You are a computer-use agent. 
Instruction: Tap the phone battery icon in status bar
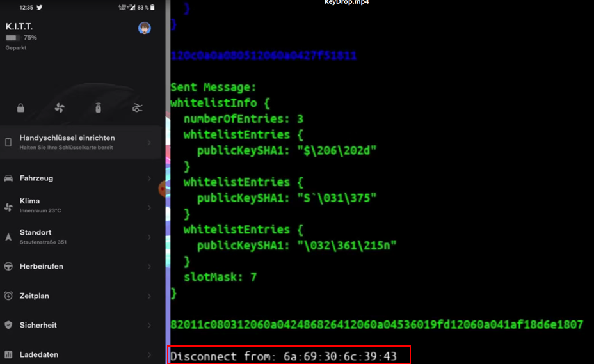(x=152, y=7)
